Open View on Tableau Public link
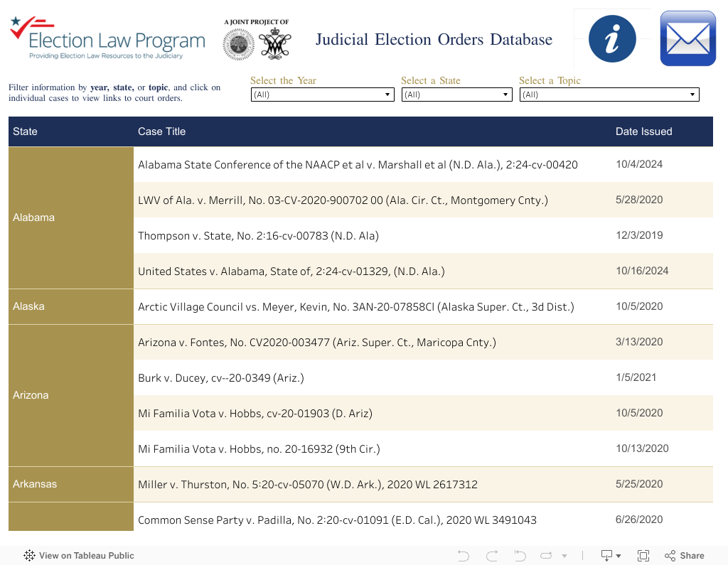The height and width of the screenshot is (565, 728). point(79,556)
